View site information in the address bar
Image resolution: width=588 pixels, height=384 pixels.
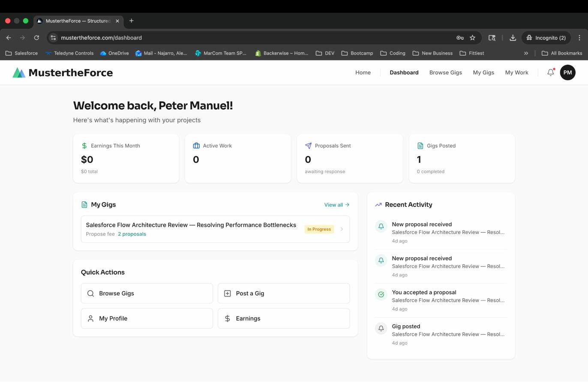(53, 38)
